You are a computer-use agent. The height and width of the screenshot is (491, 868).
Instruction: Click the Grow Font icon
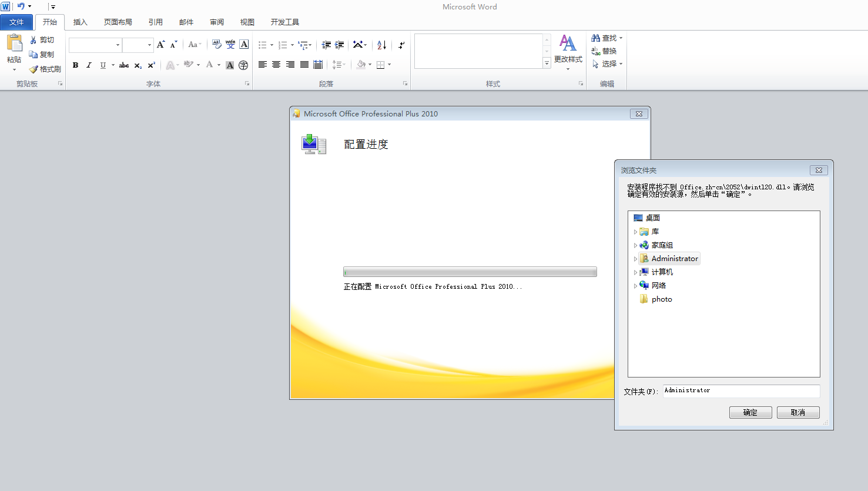click(161, 45)
